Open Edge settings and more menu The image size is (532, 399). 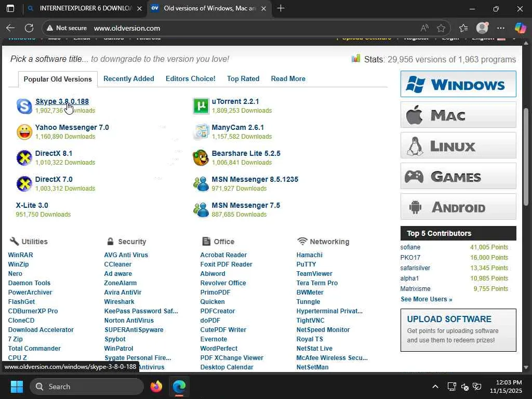[x=501, y=28]
